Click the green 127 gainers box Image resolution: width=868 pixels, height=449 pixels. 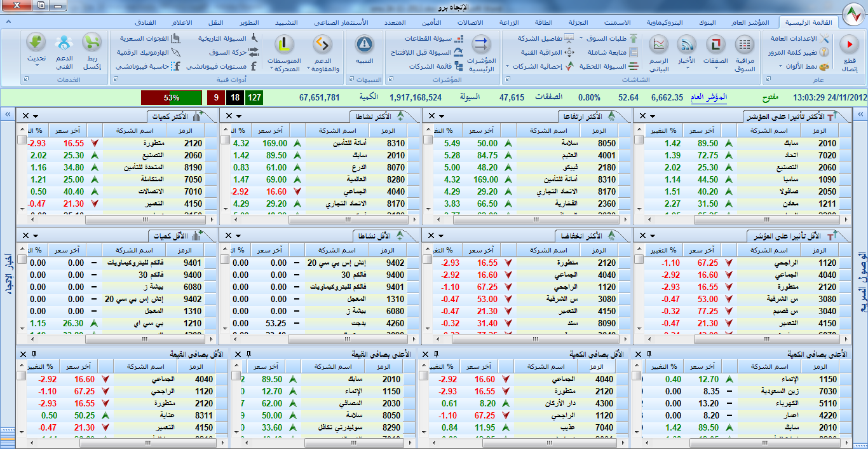click(254, 98)
